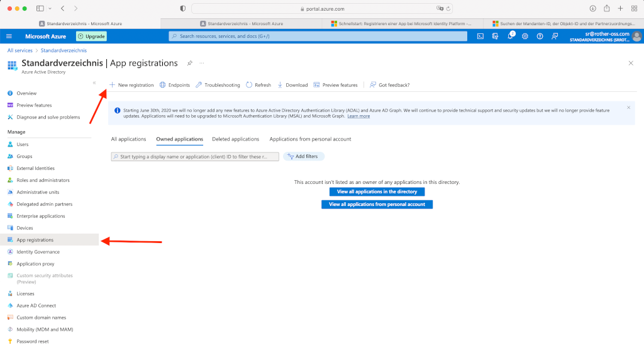Click New registration
The image size is (644, 347).
coord(131,84)
